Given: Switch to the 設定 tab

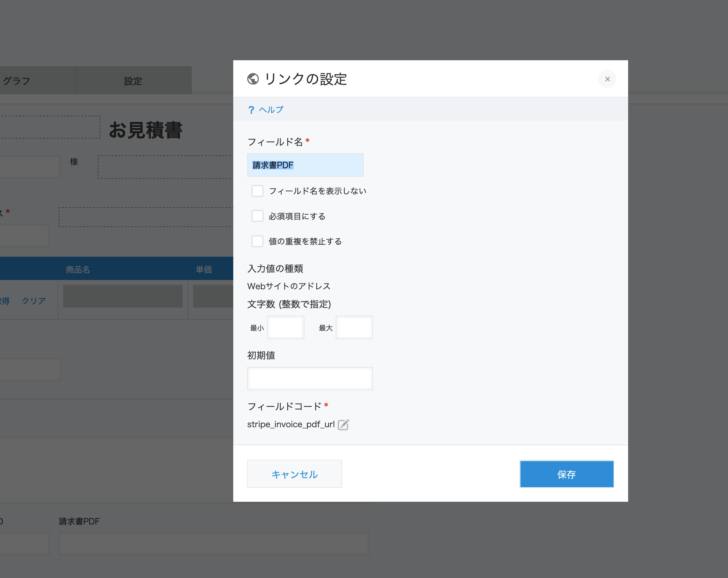Looking at the screenshot, I should tap(133, 81).
